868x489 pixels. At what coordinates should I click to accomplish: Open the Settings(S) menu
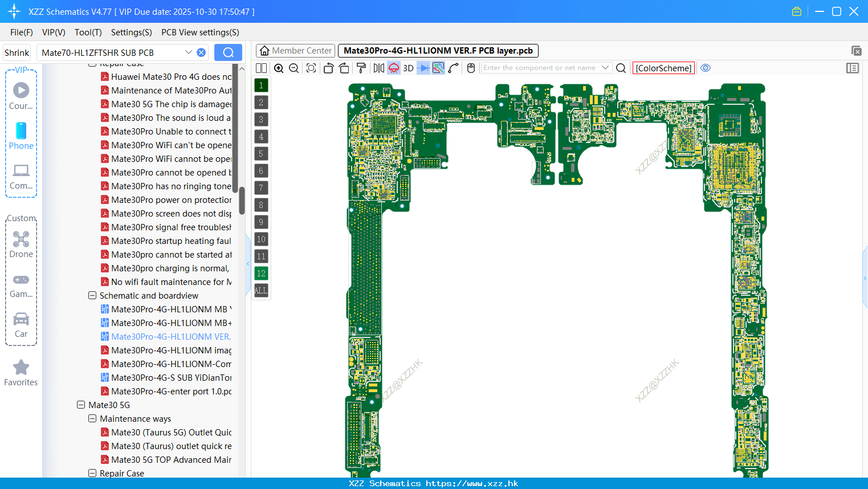pyautogui.click(x=132, y=32)
